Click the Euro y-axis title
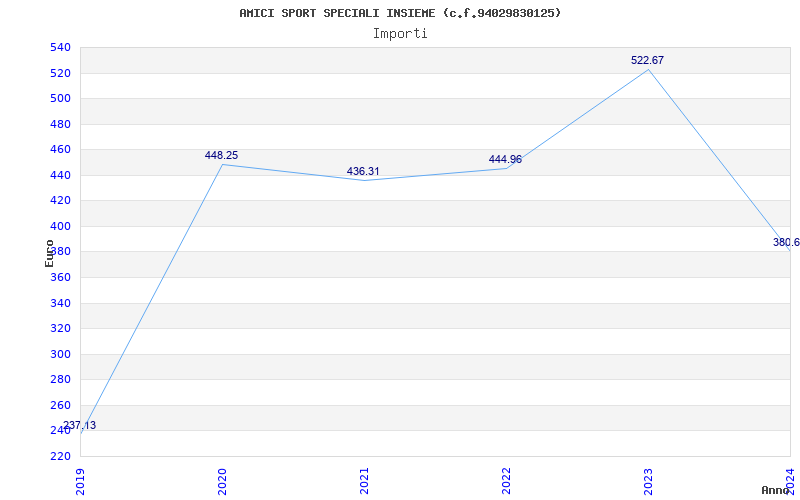The image size is (800, 500). (x=49, y=253)
